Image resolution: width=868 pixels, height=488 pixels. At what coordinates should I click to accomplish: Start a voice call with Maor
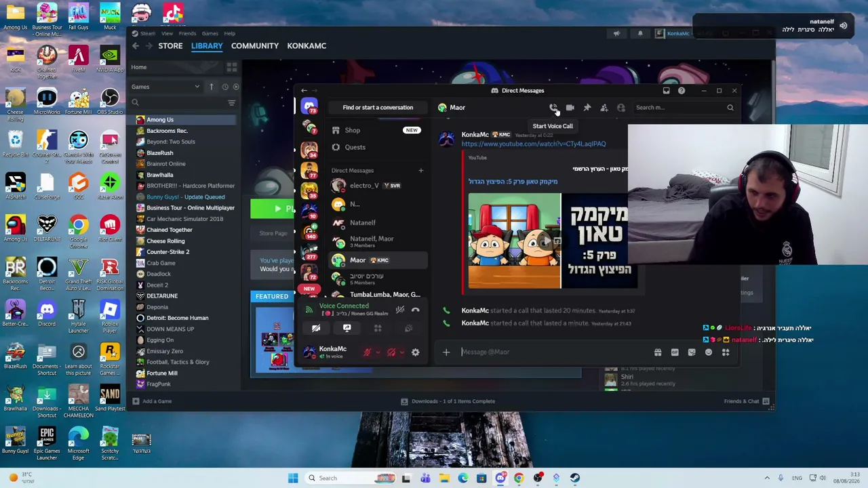tap(553, 108)
